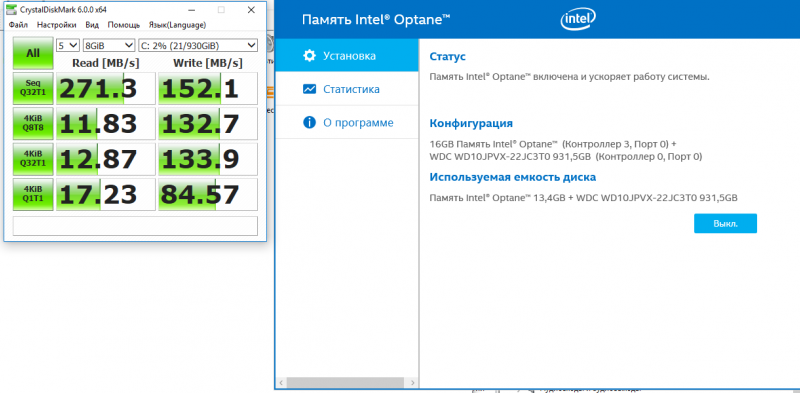Minimize the CrystalDiskMark window

pyautogui.click(x=191, y=10)
